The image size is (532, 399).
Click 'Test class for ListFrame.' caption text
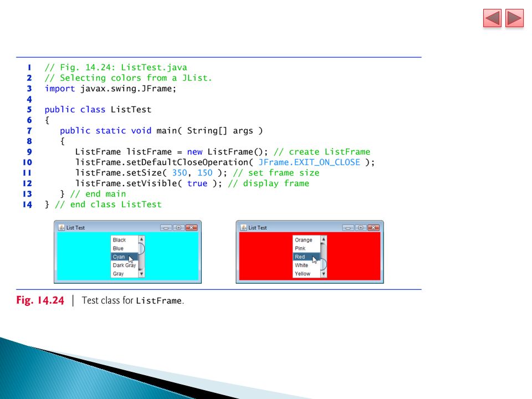pyautogui.click(x=132, y=300)
